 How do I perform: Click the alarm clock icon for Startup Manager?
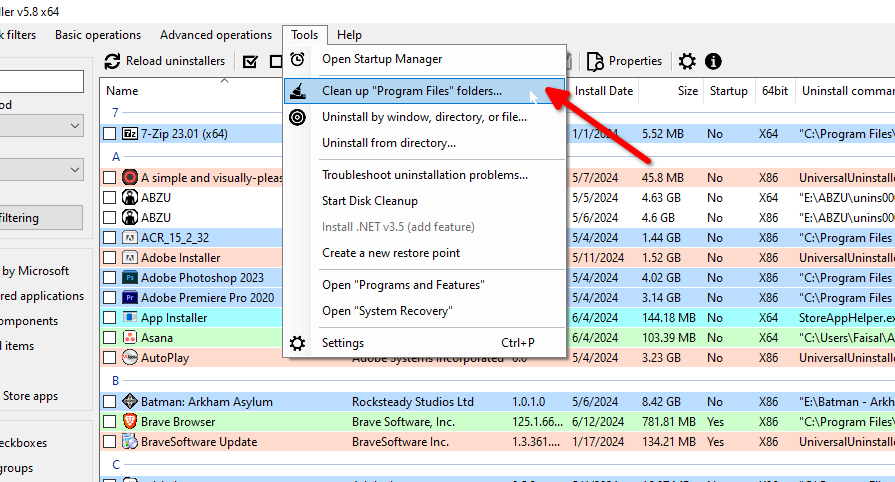(297, 59)
